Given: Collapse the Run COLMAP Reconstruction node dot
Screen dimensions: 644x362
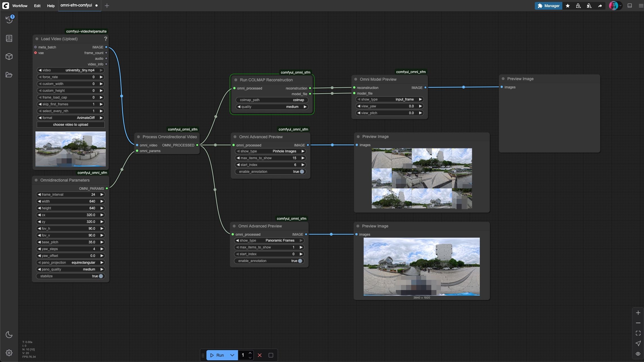Looking at the screenshot, I should (x=236, y=80).
